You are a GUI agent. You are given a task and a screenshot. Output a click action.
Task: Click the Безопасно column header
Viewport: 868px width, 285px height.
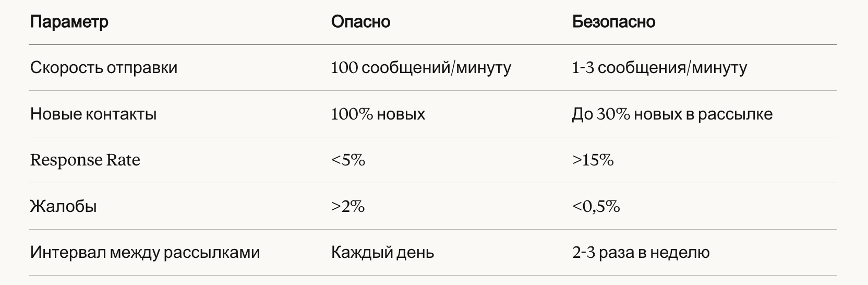pyautogui.click(x=613, y=22)
